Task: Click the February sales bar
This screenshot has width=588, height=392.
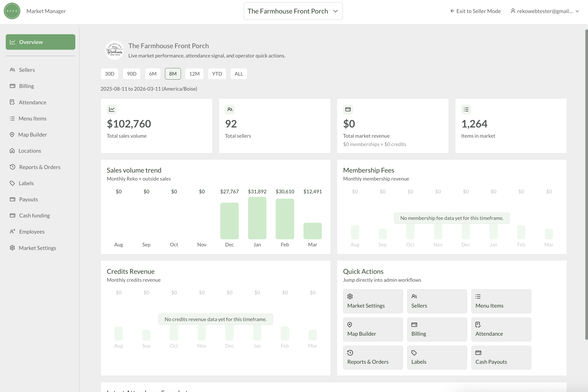Action: click(285, 219)
